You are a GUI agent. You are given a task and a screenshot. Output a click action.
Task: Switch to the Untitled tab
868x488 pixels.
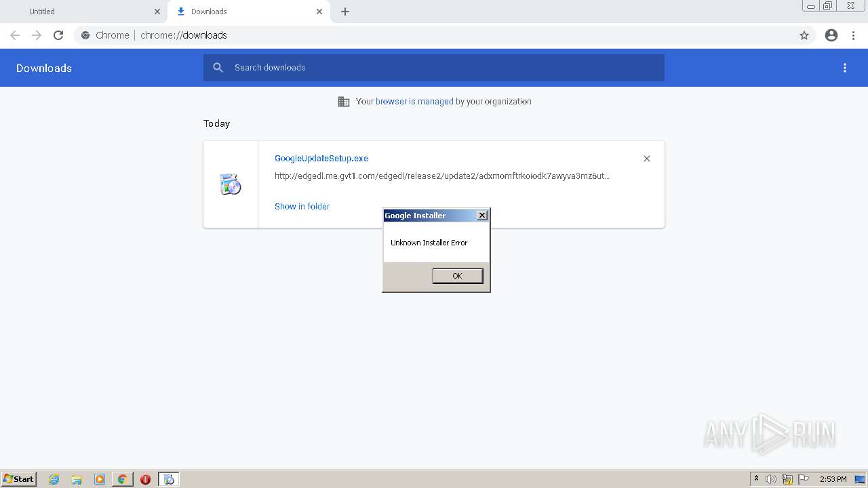tap(83, 12)
